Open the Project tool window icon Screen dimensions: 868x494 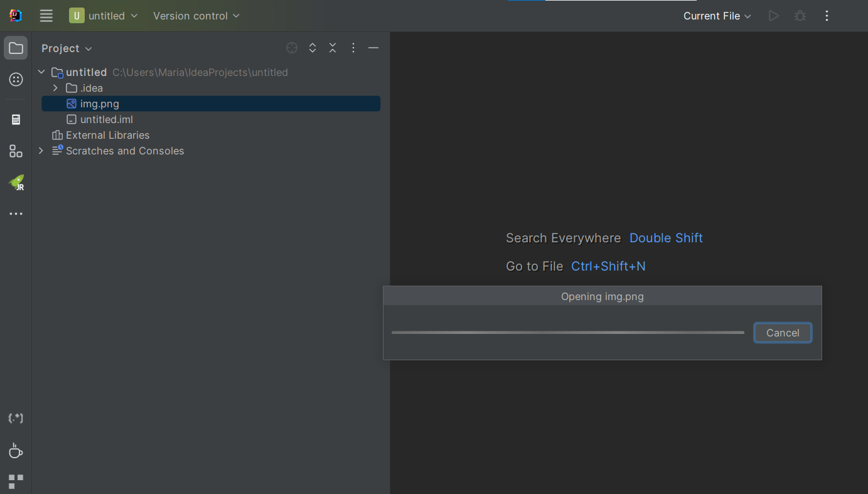point(16,47)
